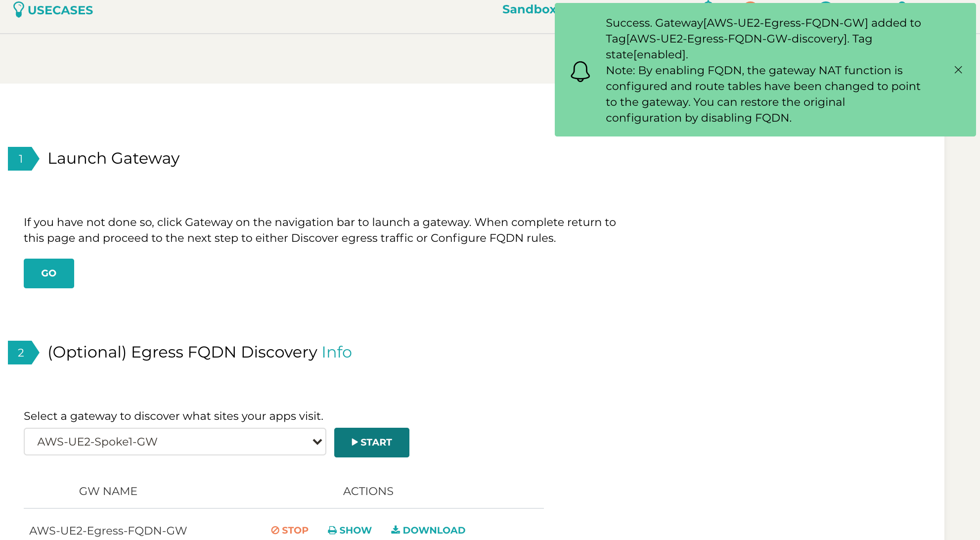Click the USECASES lightbulb icon

[x=19, y=9]
